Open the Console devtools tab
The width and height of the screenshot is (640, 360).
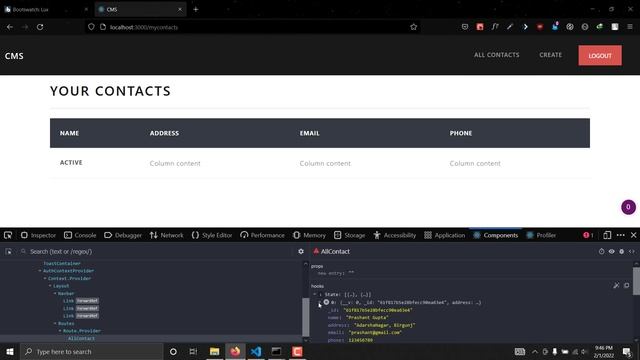(80, 235)
